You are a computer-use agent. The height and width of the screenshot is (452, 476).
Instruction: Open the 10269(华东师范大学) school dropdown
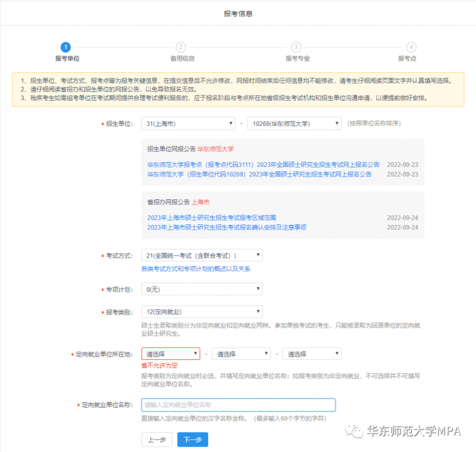point(294,123)
